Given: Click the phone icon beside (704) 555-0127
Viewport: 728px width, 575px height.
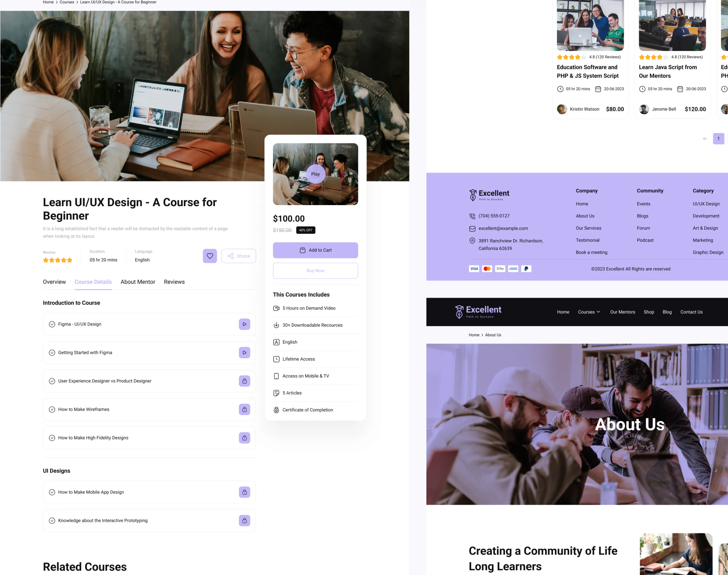Looking at the screenshot, I should [472, 216].
